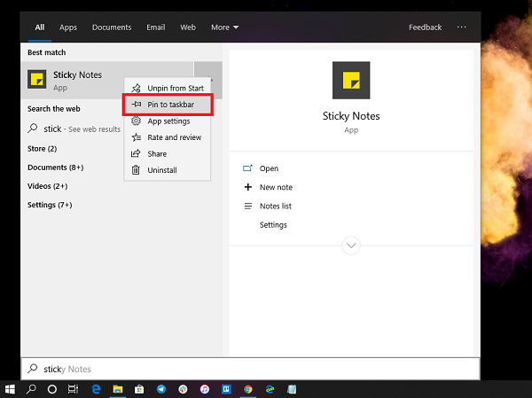Click the Feedback link
This screenshot has height=398, width=532.
(425, 27)
